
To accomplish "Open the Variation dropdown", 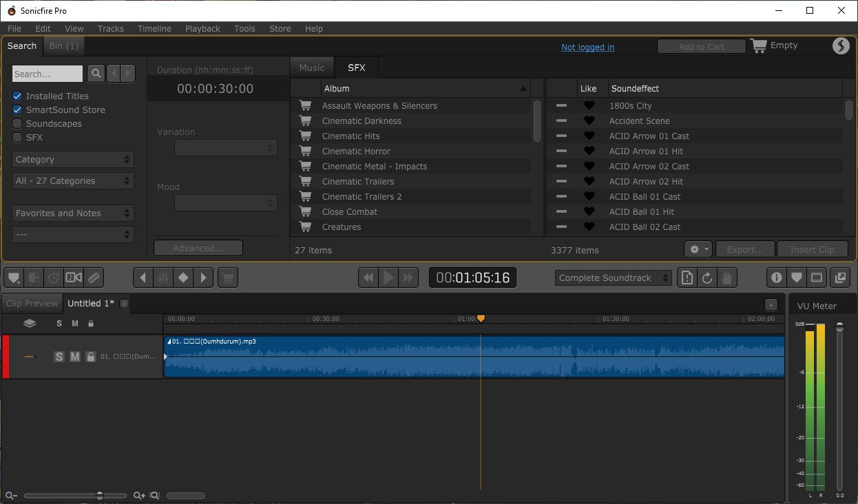I will pos(226,147).
